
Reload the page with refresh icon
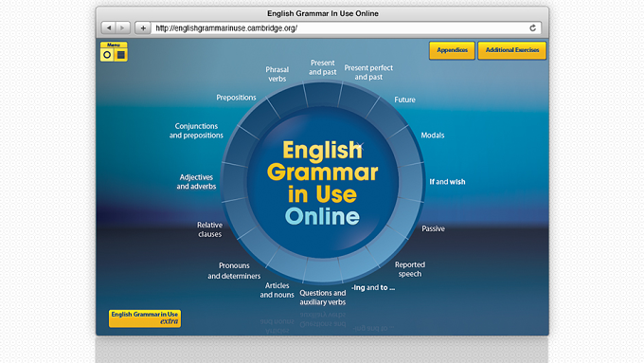(x=532, y=27)
